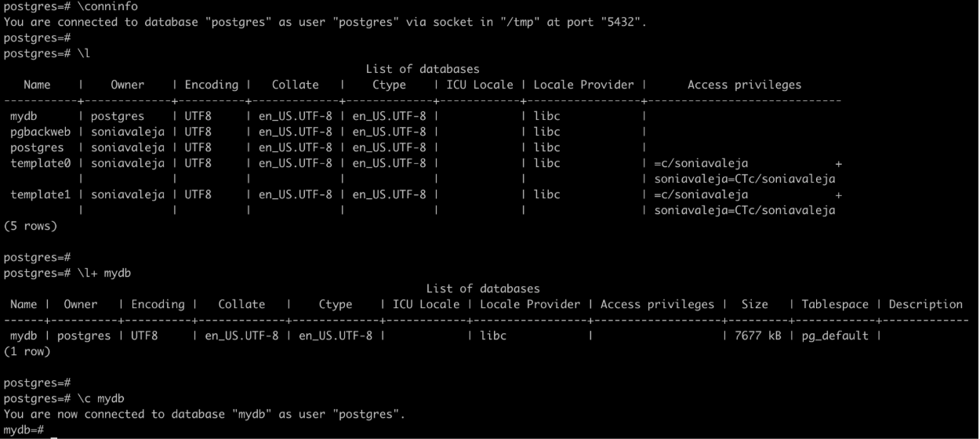Click the \conninfo command text
980x439 pixels.
pos(103,6)
